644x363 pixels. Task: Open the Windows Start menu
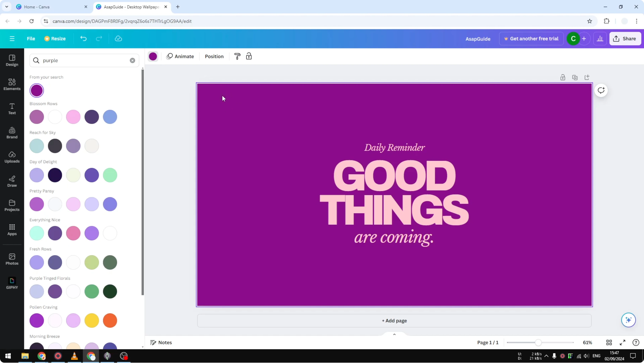tap(8, 356)
